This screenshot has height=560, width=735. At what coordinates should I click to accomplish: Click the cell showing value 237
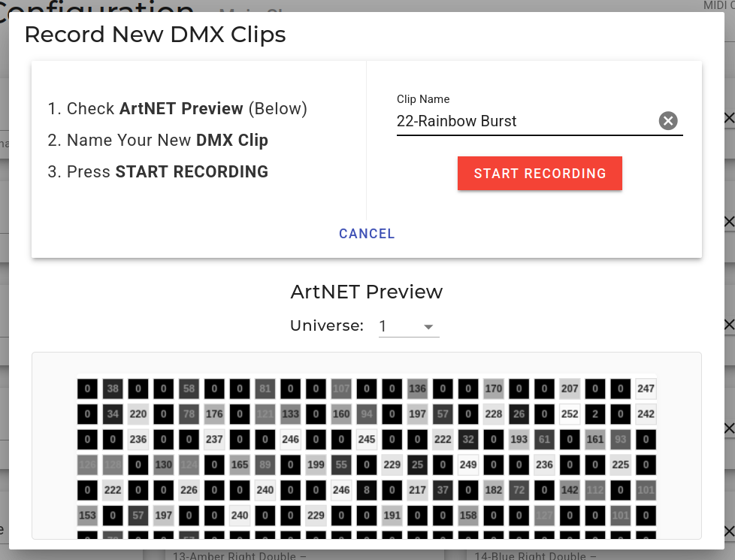tap(214, 440)
